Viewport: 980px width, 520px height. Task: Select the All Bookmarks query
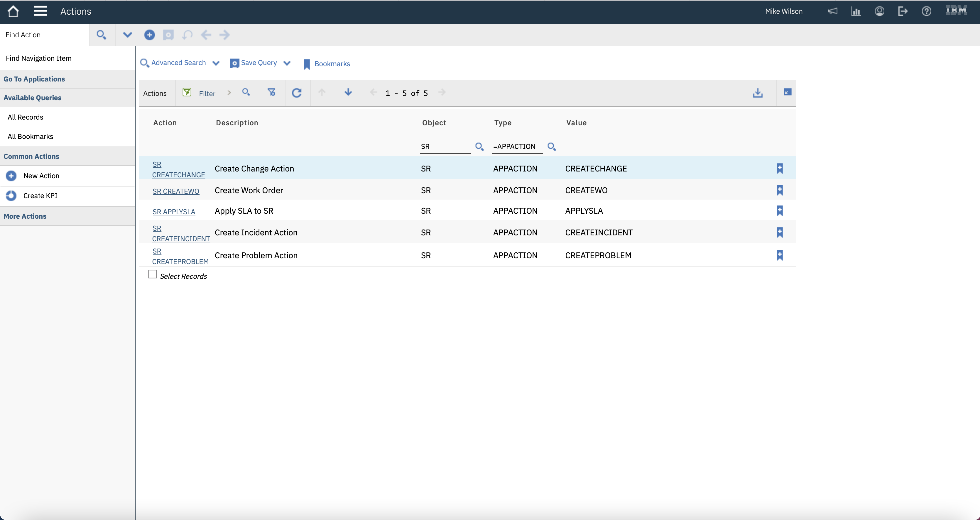pyautogui.click(x=31, y=136)
